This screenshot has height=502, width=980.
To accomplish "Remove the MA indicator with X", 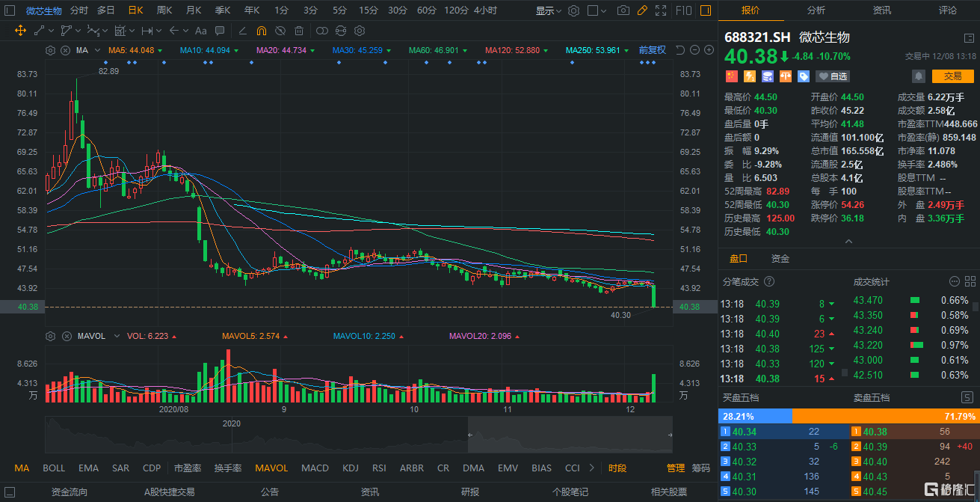I will tap(66, 50).
